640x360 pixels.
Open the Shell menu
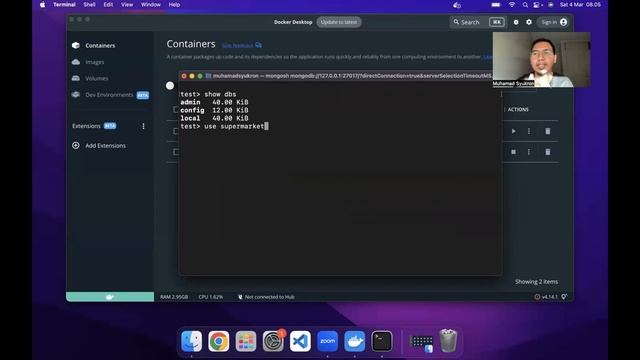coord(89,5)
